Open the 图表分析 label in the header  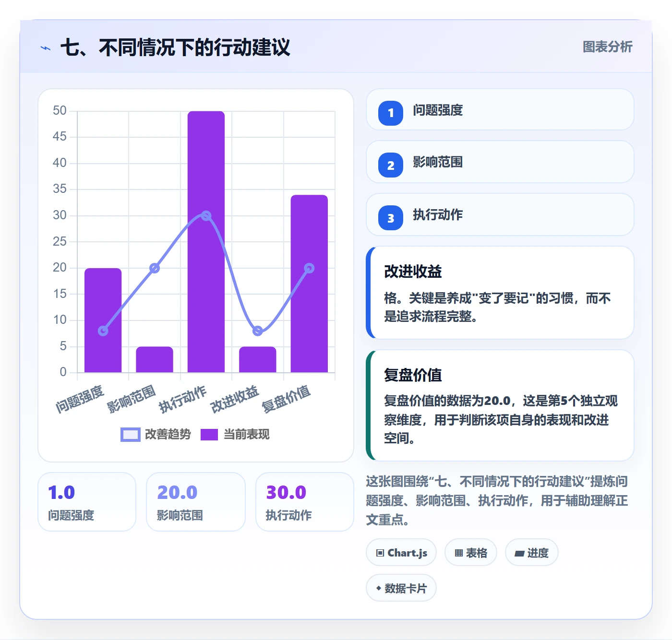[608, 47]
